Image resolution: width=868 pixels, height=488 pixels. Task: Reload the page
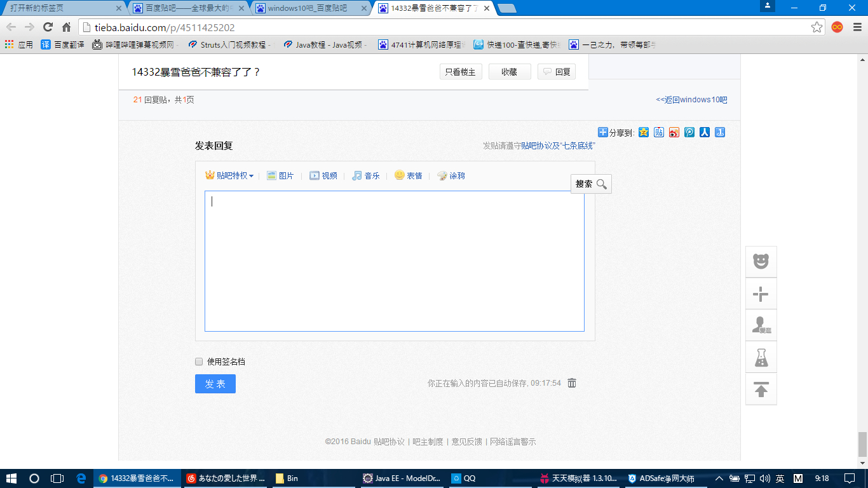[48, 27]
